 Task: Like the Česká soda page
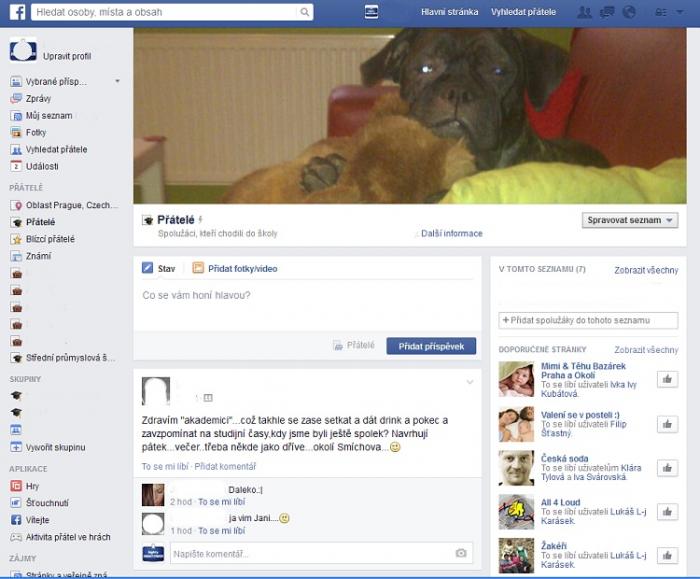coord(667,467)
